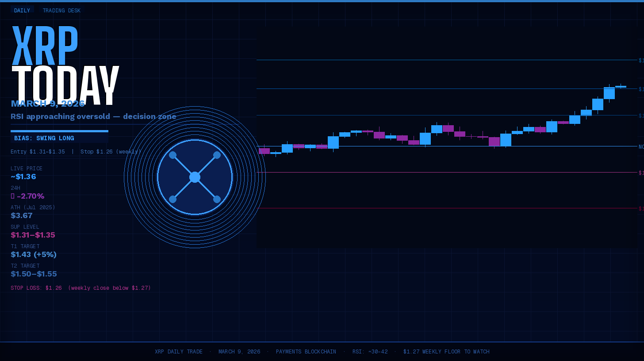This screenshot has width=644, height=361.
Task: Click the outer ring of the radar graphic
Action: click(x=195, y=107)
